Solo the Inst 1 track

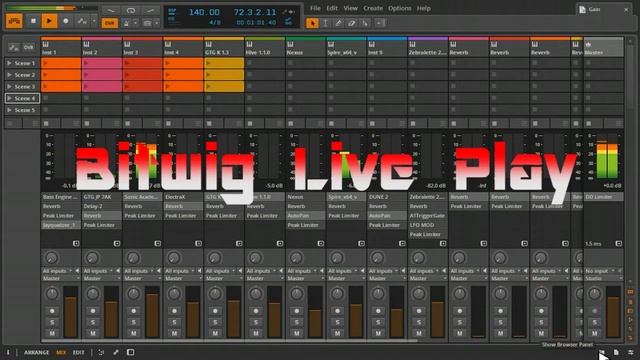(52, 322)
